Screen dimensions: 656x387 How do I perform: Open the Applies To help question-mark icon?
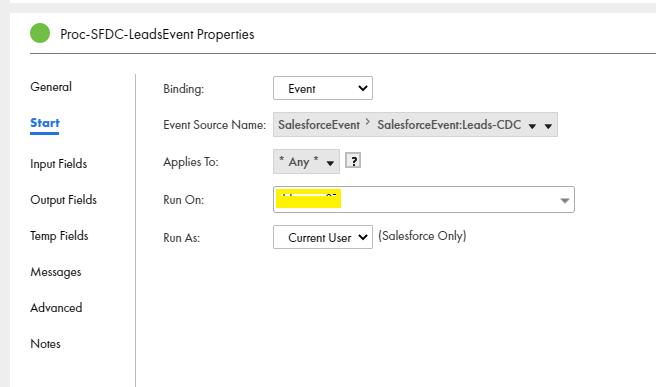click(353, 161)
